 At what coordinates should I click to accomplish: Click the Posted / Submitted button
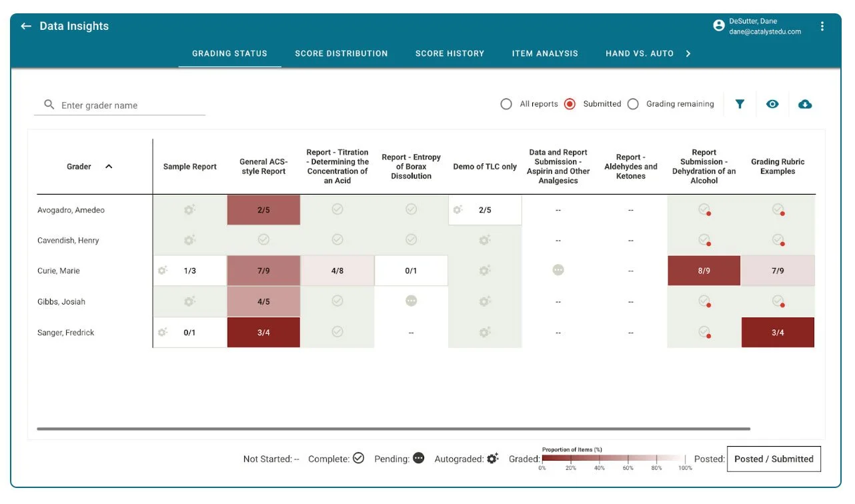773,459
